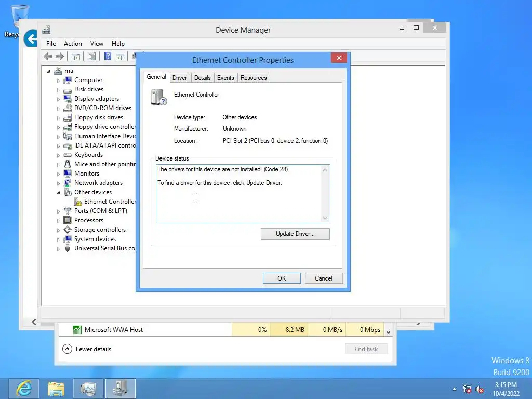
Task: Expand the Display adapters node
Action: click(x=58, y=99)
